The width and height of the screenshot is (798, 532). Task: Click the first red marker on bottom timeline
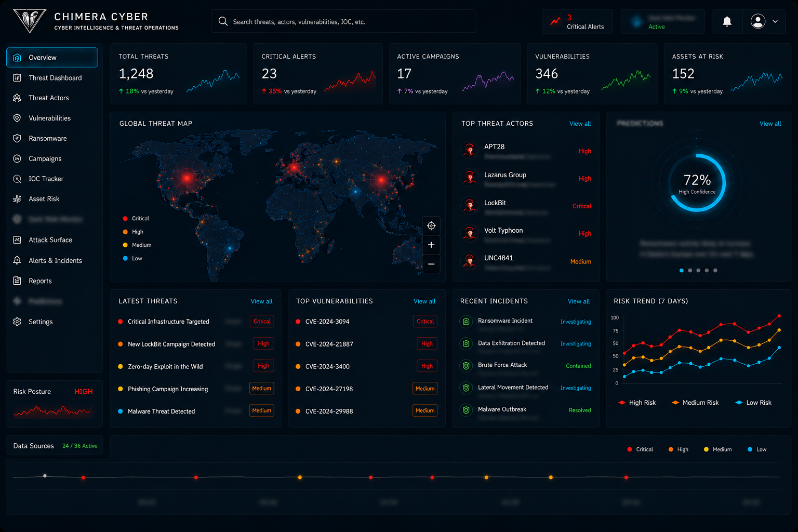coord(83,477)
